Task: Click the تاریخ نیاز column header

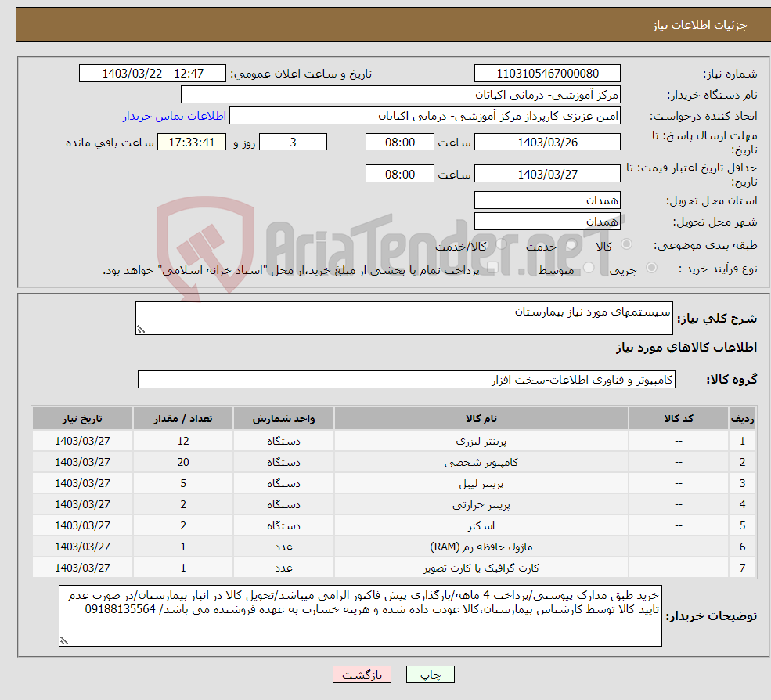Action: point(83,418)
